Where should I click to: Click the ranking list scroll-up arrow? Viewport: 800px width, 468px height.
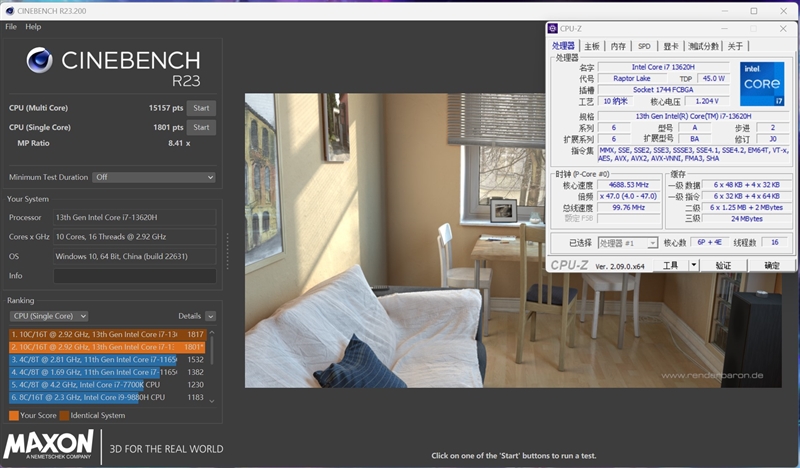pyautogui.click(x=212, y=333)
